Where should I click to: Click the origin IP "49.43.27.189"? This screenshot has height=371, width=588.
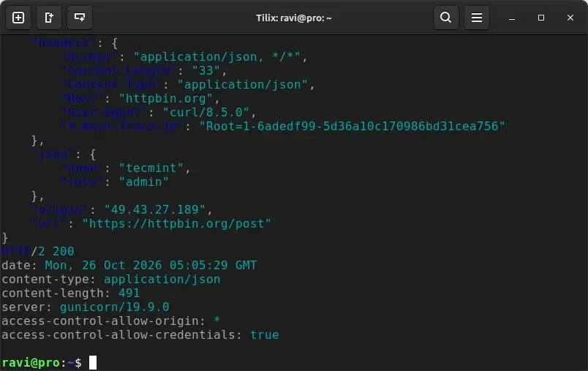click(155, 209)
